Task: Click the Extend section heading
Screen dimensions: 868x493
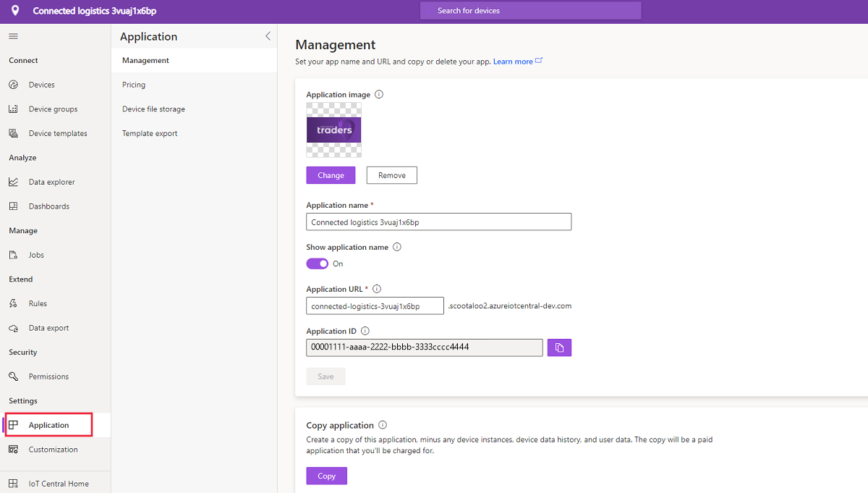Action: [21, 279]
